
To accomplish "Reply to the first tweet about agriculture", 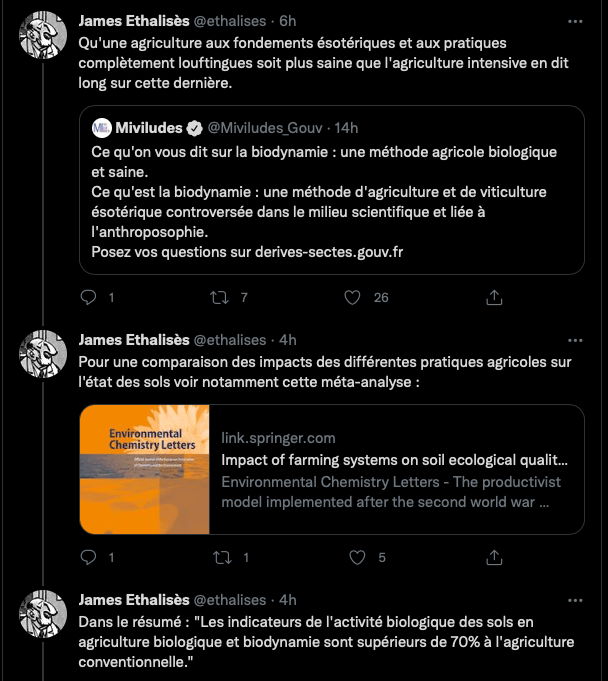I will (88, 298).
